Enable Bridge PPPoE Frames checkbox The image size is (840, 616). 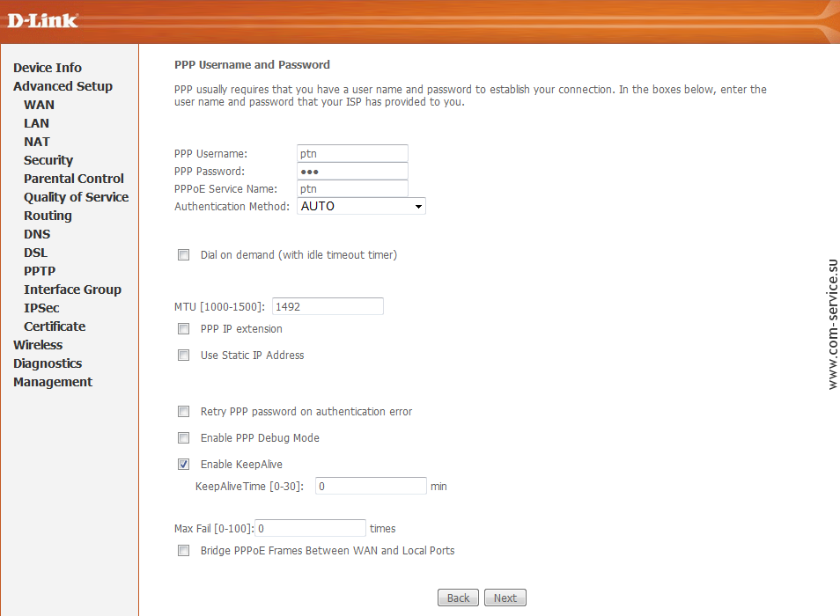(x=184, y=550)
